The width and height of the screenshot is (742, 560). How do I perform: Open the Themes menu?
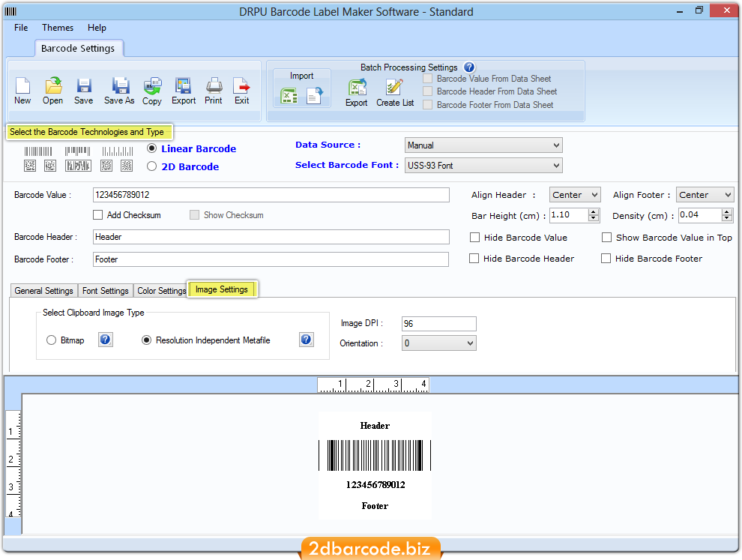[58, 28]
